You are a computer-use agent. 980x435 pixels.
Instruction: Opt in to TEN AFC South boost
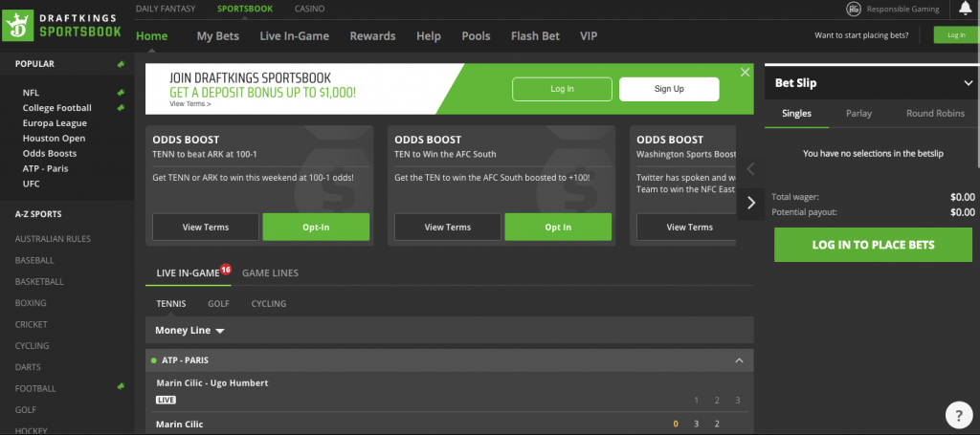coord(558,228)
